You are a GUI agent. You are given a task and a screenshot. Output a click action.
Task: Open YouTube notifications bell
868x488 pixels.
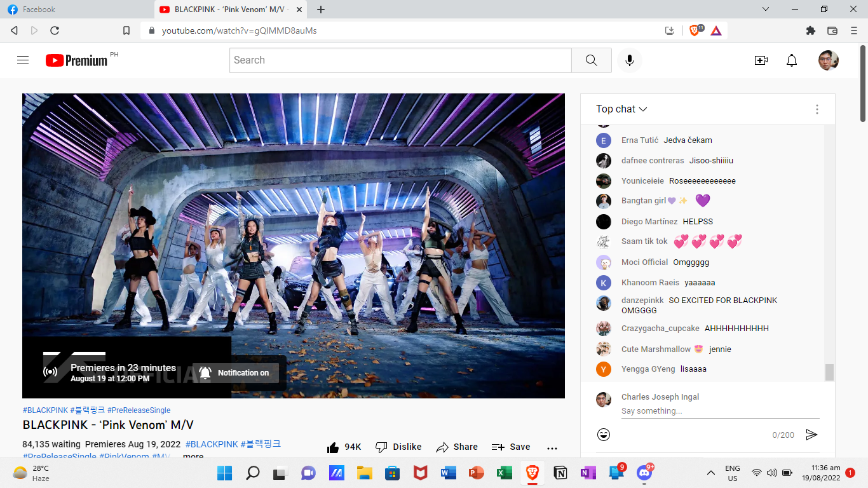792,60
